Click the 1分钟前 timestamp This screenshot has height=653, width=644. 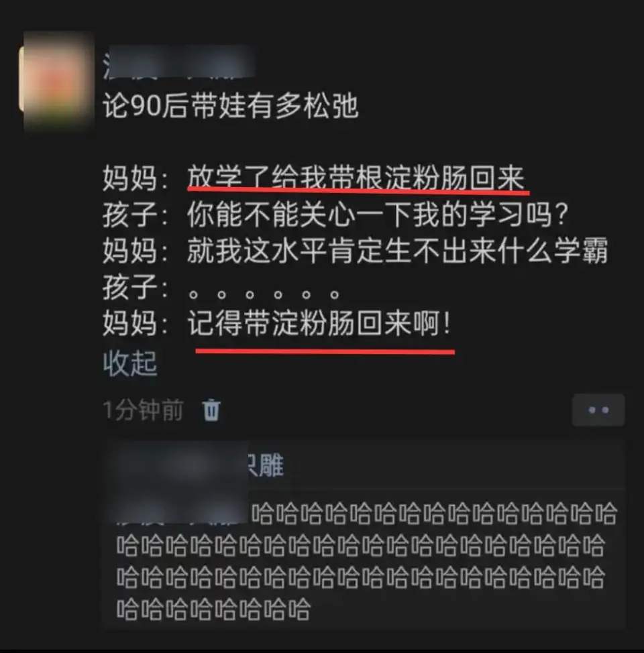click(143, 410)
